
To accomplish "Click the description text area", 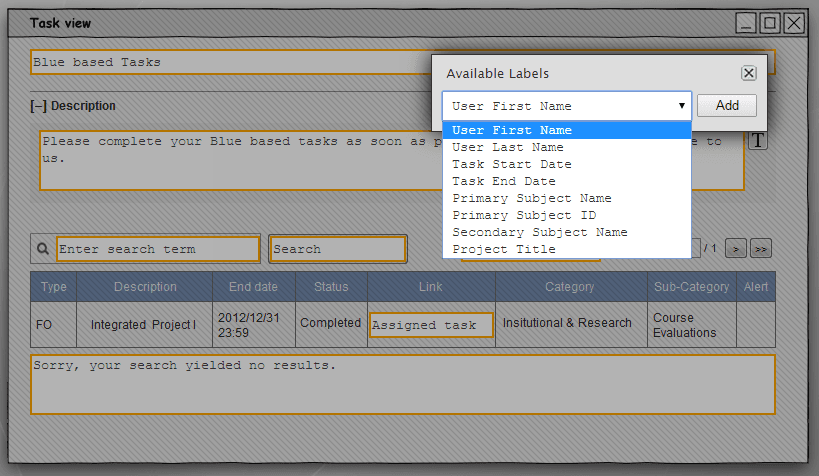I will coord(241,160).
